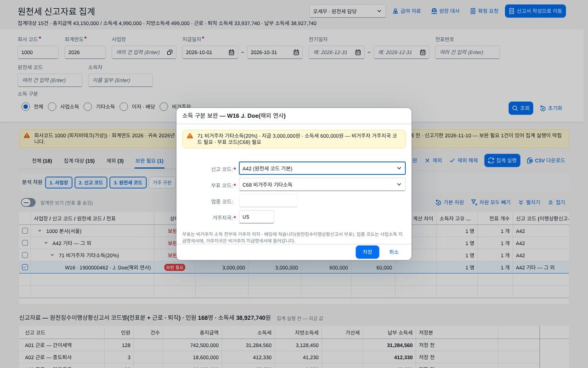Click 제외 X icon button
The height and width of the screenshot is (368, 588).
433,161
